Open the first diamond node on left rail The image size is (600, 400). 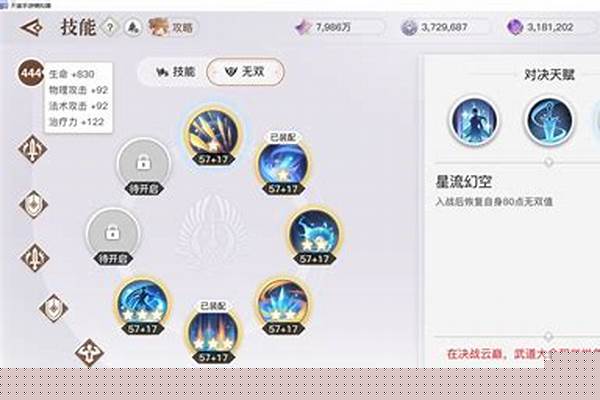pos(33,149)
